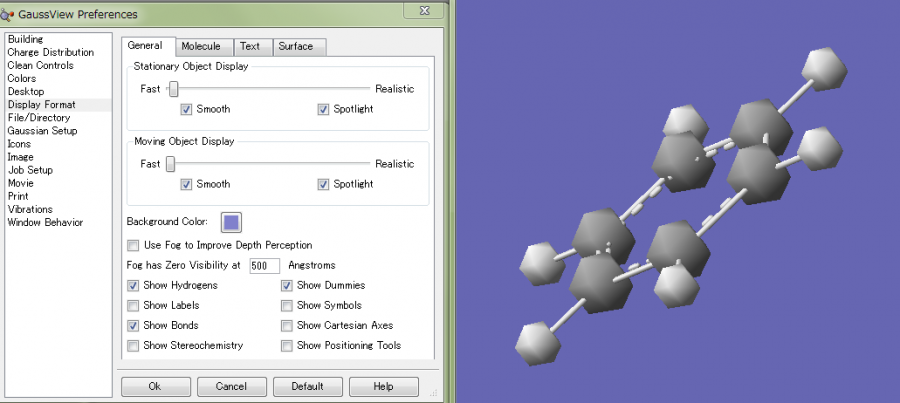Enable Show Symbols
Image resolution: width=900 pixels, height=403 pixels.
click(287, 306)
